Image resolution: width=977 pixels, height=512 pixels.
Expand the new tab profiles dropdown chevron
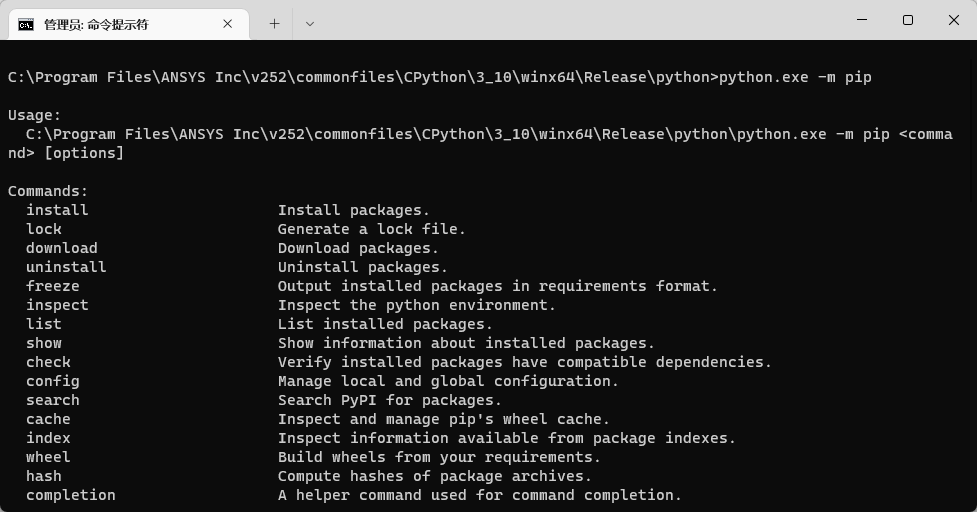[x=310, y=24]
